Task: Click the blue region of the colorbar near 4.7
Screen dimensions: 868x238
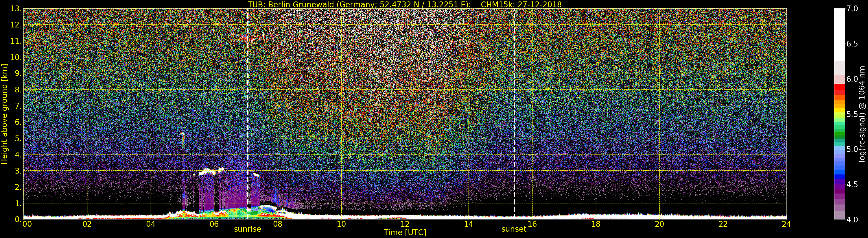Action: (839, 170)
